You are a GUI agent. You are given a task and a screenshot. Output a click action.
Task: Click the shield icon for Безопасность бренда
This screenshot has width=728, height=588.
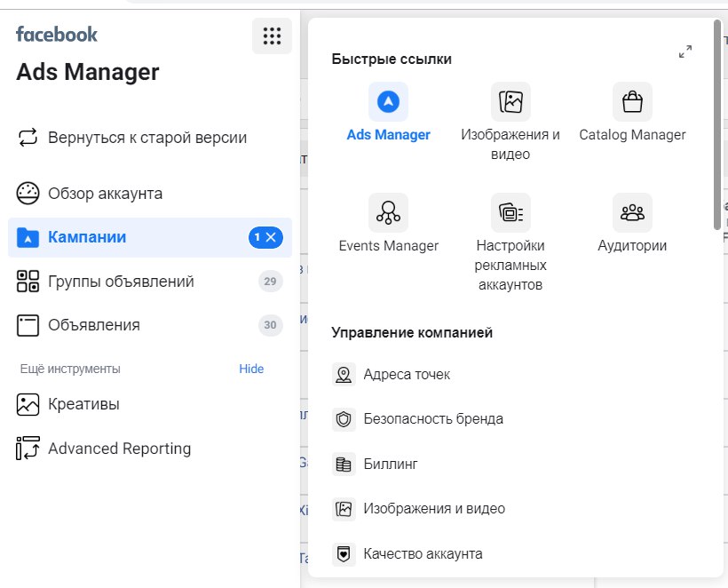coord(344,419)
